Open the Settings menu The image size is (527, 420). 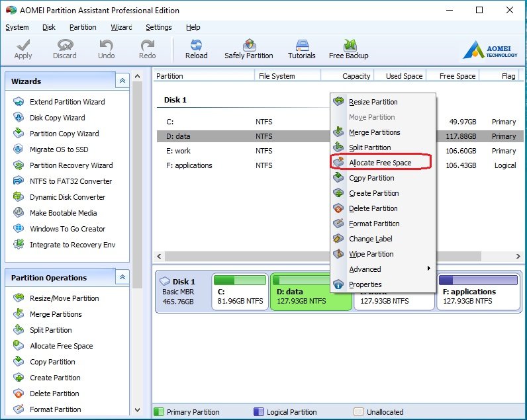(x=159, y=27)
